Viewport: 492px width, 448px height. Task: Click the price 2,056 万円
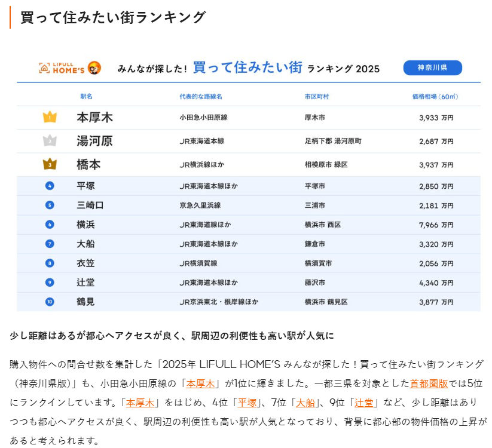pos(436,263)
